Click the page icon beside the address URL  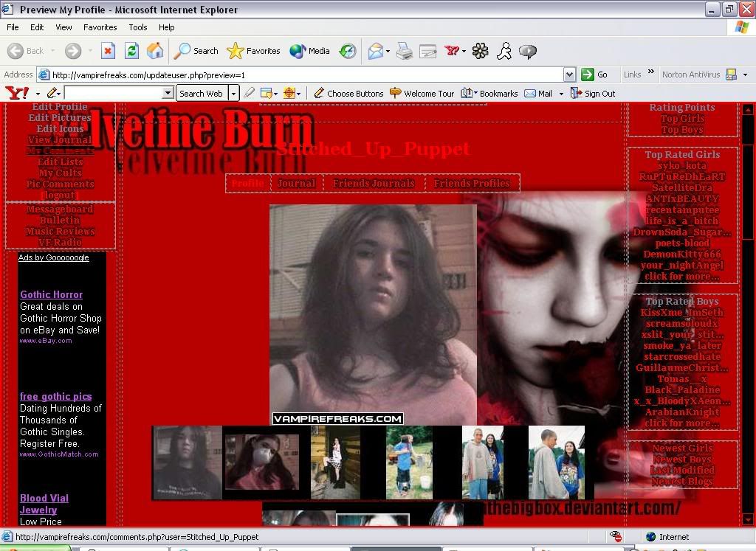(44, 74)
